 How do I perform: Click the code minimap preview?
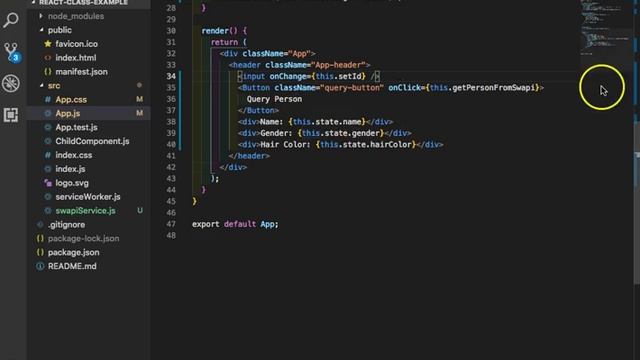pyautogui.click(x=606, y=28)
